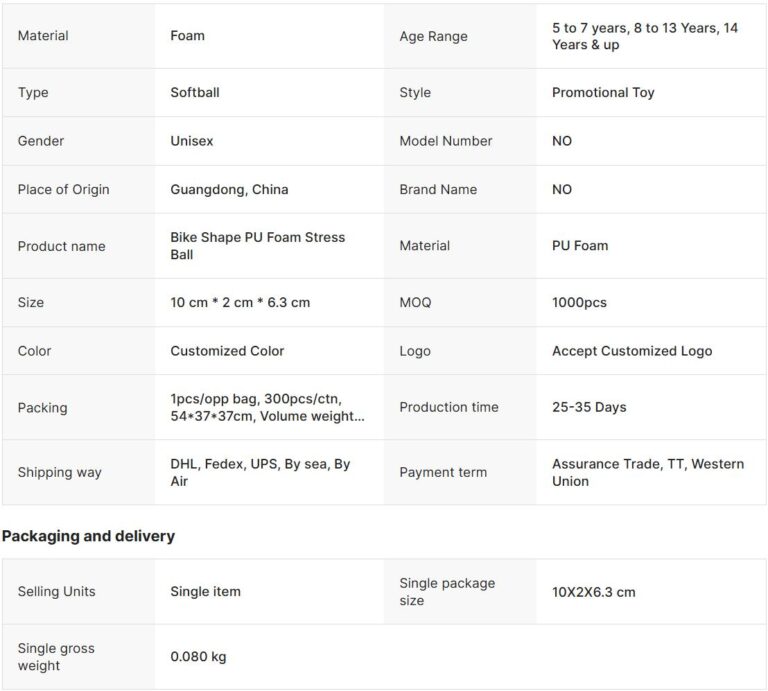This screenshot has height=691, width=768.
Task: Click the "Unisex" gender value
Action: click(x=192, y=141)
